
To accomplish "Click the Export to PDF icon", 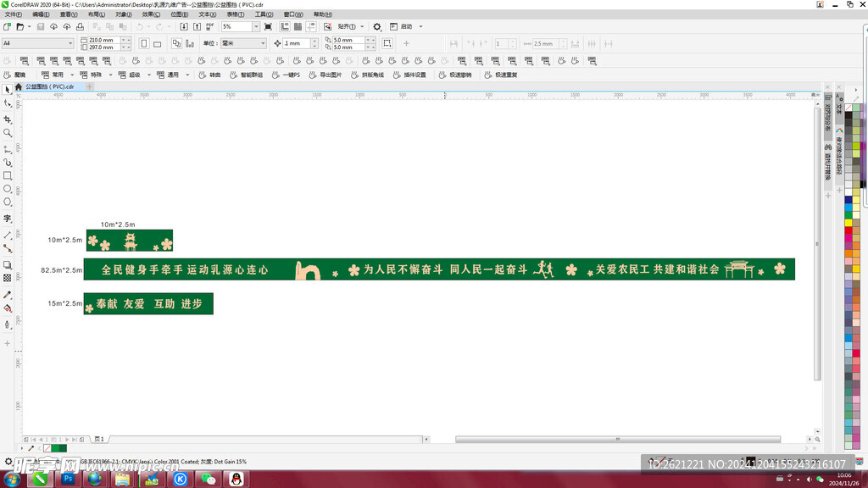I will 210,27.
